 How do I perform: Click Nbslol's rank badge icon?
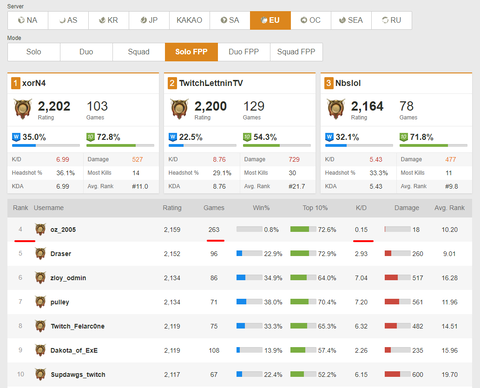point(336,109)
